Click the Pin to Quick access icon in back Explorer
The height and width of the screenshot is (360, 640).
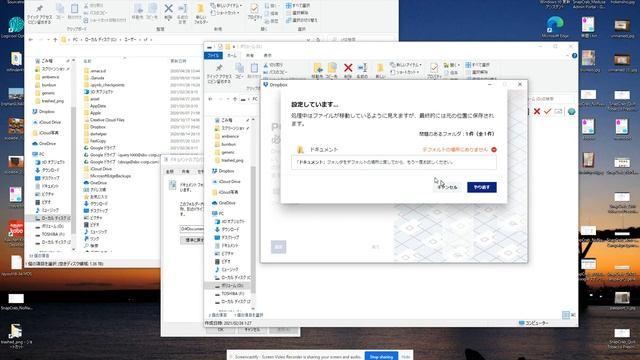[39, 9]
